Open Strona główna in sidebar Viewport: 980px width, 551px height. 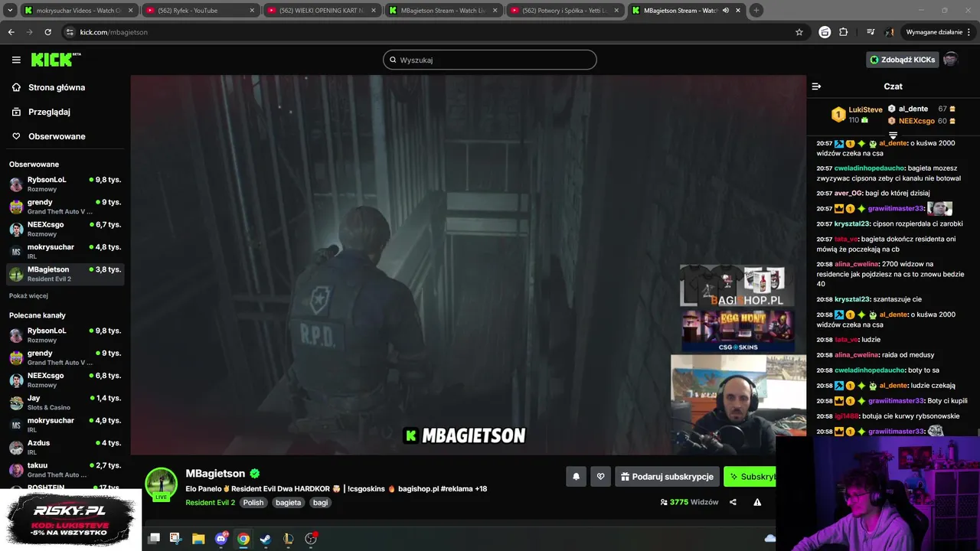[x=57, y=87]
